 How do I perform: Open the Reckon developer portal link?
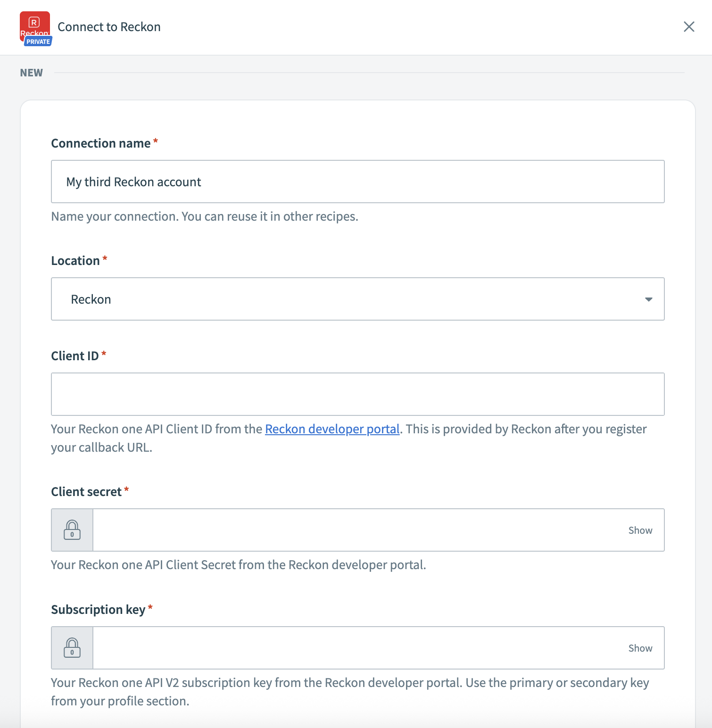click(332, 429)
